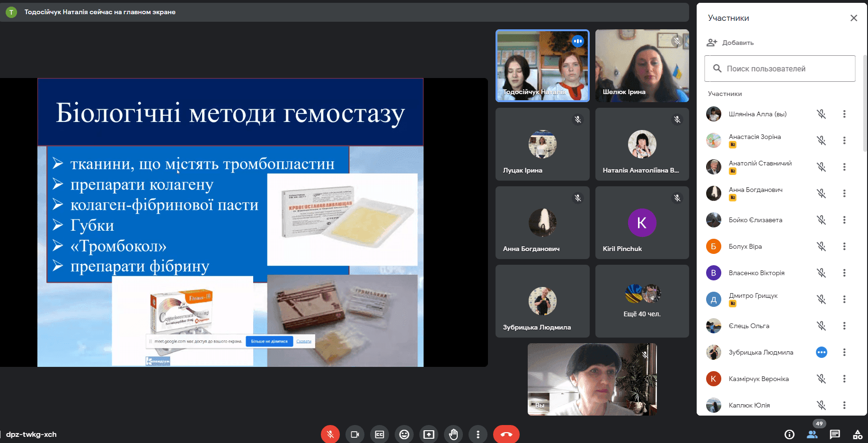Click muted mic icon for Єлець Ольга
Screen dimensions: 868x443
pyautogui.click(x=822, y=326)
